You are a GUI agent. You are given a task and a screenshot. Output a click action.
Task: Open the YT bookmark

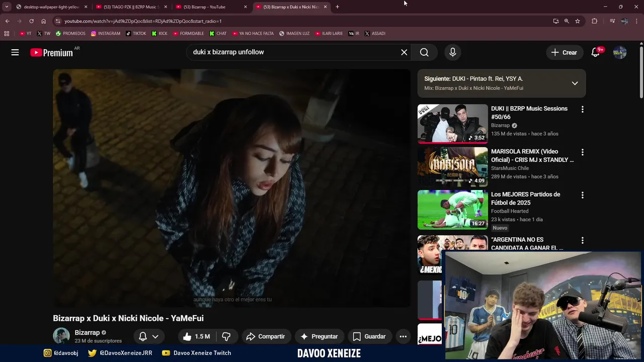point(25,34)
